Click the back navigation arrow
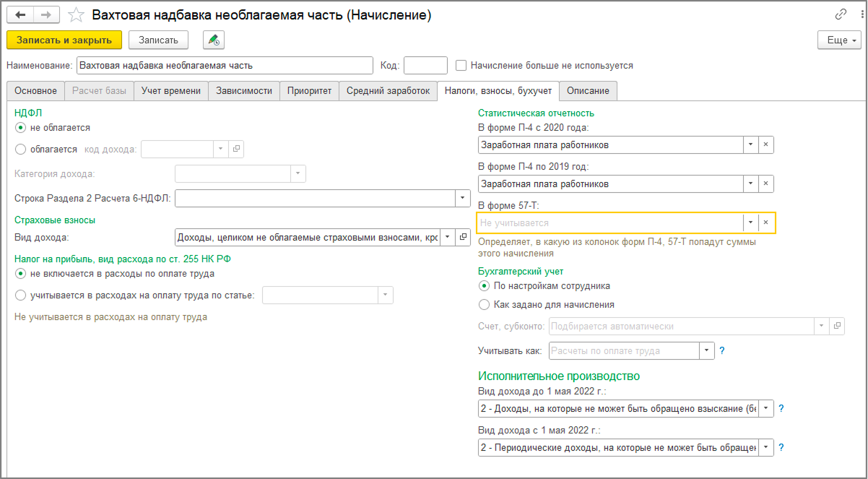 (x=21, y=14)
